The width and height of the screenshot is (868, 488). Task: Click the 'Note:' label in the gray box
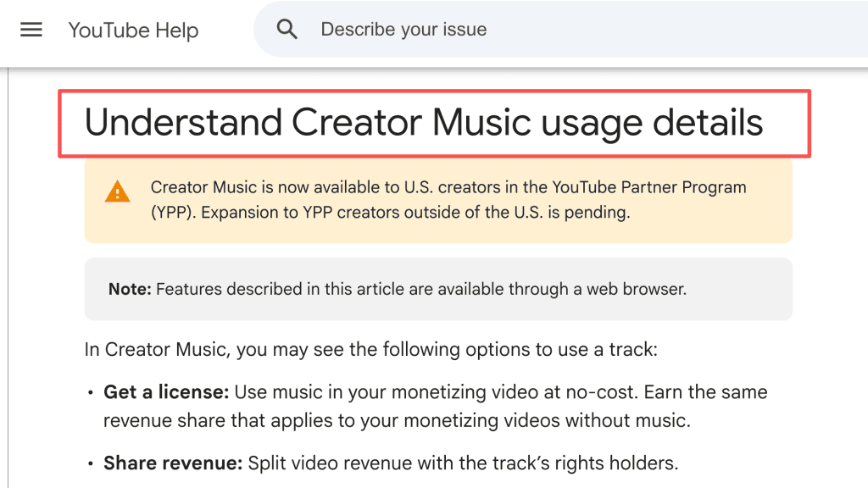coord(130,289)
